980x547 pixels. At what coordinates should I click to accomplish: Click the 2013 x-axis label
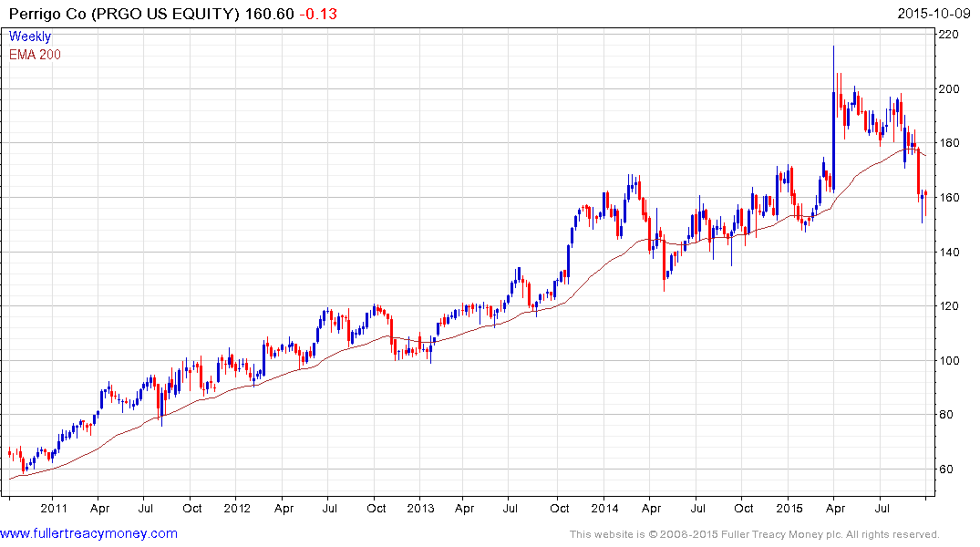click(x=420, y=508)
